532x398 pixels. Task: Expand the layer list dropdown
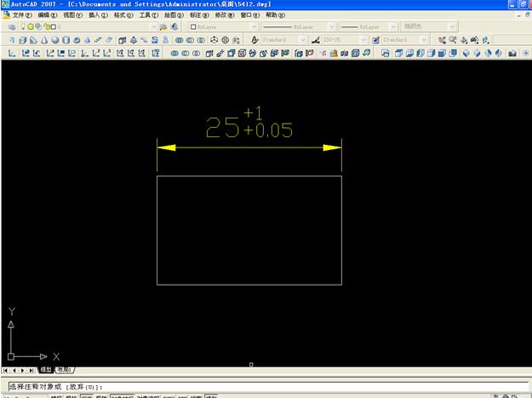pyautogui.click(x=153, y=26)
